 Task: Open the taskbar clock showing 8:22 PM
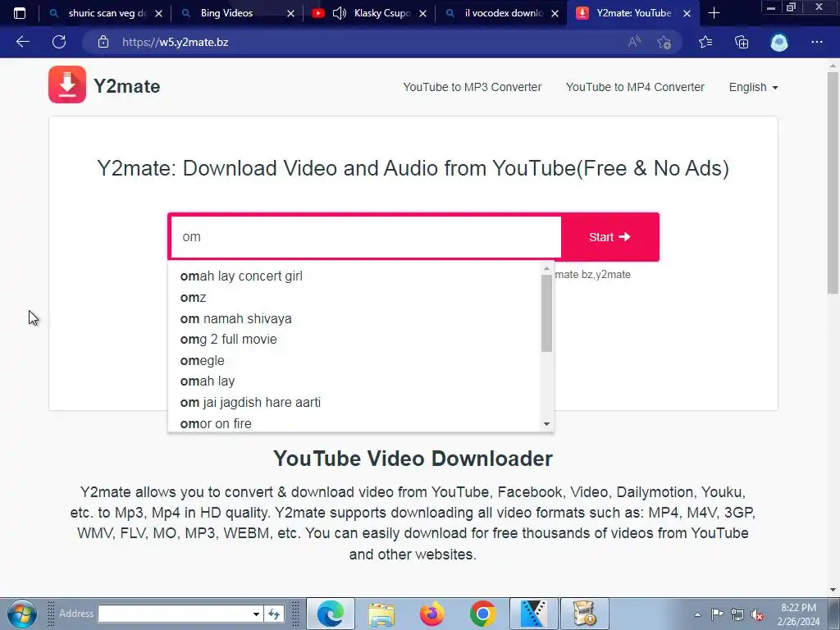point(797,614)
